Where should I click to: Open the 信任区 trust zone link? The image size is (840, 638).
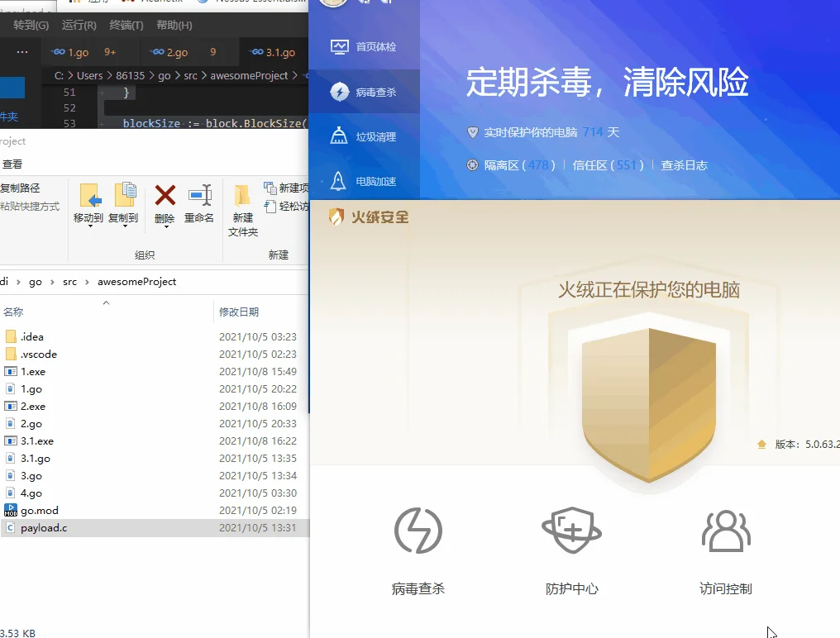[x=608, y=165]
